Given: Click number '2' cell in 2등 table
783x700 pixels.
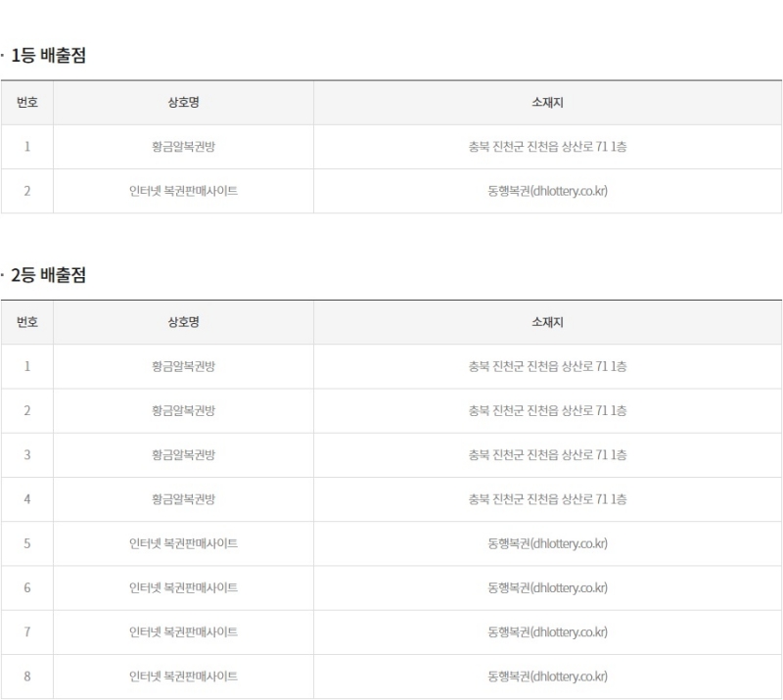Looking at the screenshot, I should 27,411.
